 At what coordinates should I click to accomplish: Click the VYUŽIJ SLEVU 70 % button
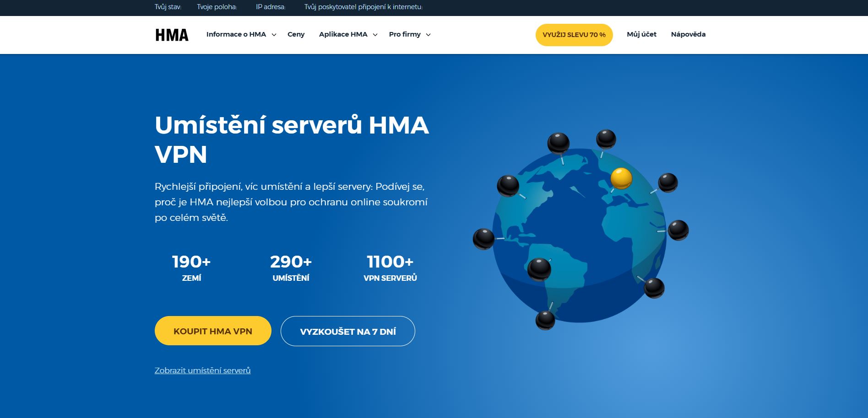click(x=574, y=35)
